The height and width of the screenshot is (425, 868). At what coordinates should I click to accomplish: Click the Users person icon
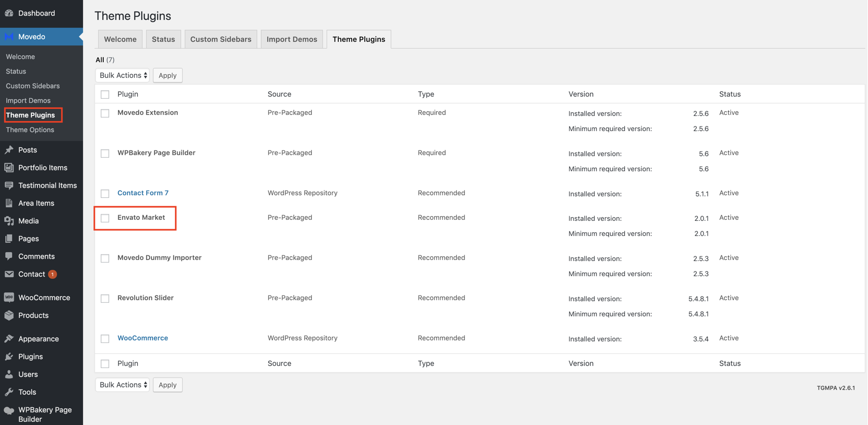pyautogui.click(x=9, y=374)
